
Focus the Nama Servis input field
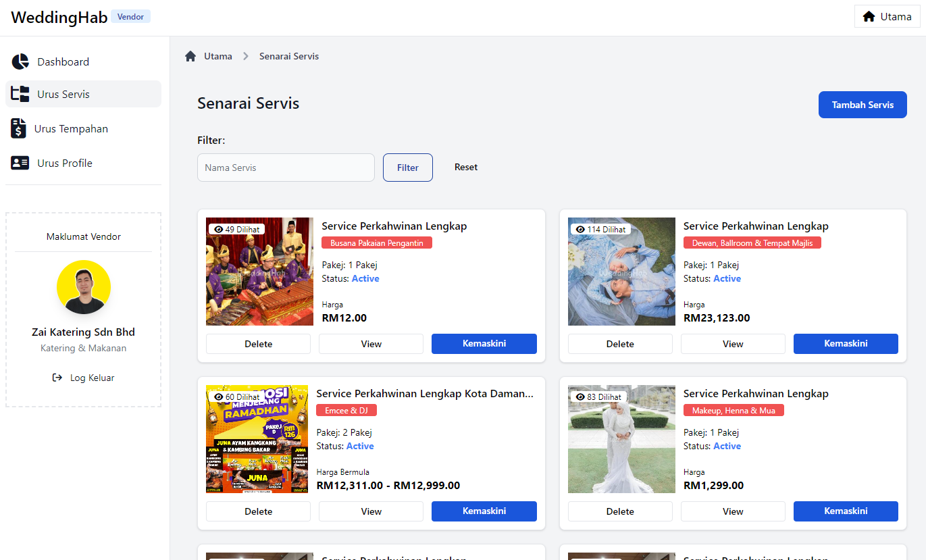click(286, 168)
